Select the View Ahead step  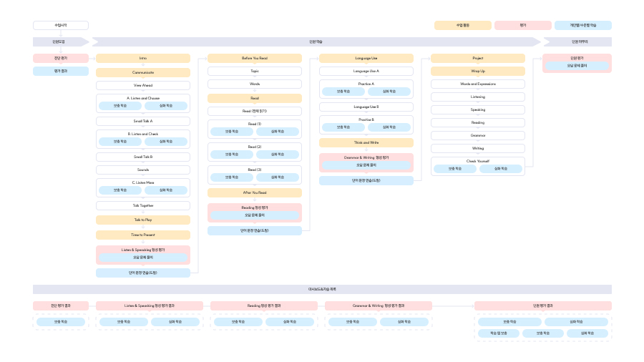[143, 85]
